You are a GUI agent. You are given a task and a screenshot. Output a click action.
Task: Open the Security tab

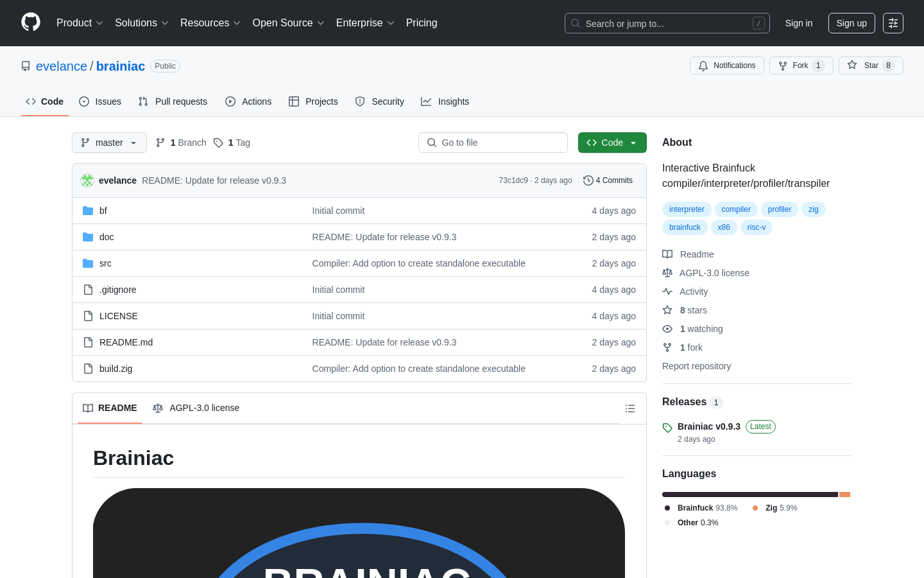(x=379, y=101)
